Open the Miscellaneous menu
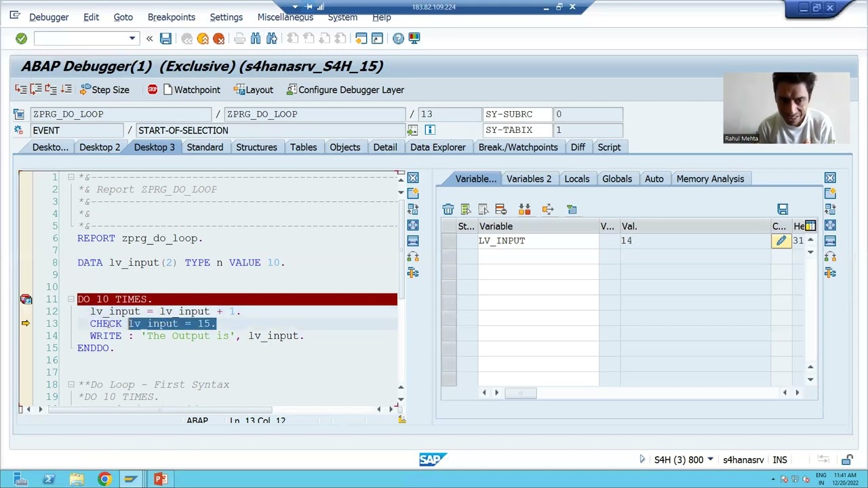The image size is (868, 488). pyautogui.click(x=285, y=17)
